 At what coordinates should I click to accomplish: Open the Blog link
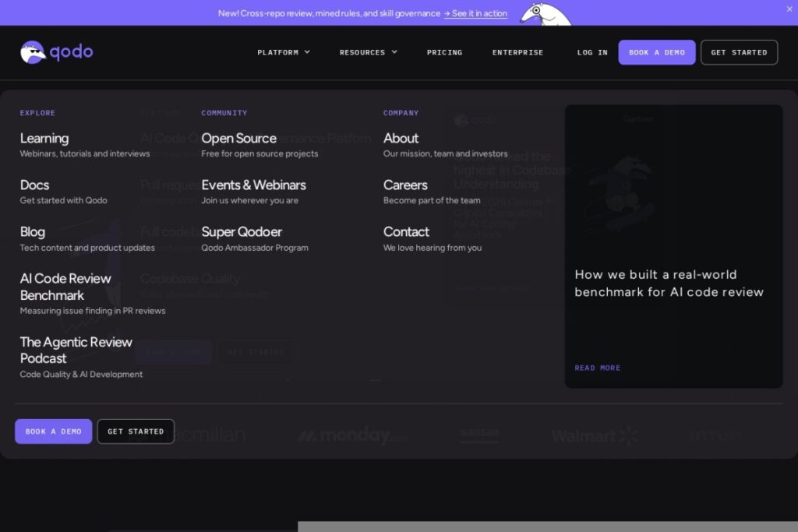pos(33,232)
